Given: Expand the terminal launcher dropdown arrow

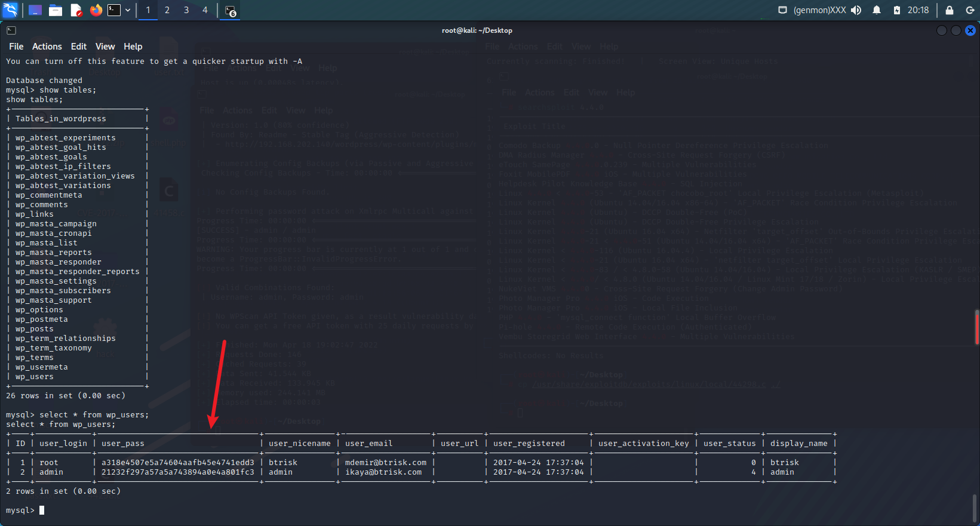Looking at the screenshot, I should pos(128,10).
